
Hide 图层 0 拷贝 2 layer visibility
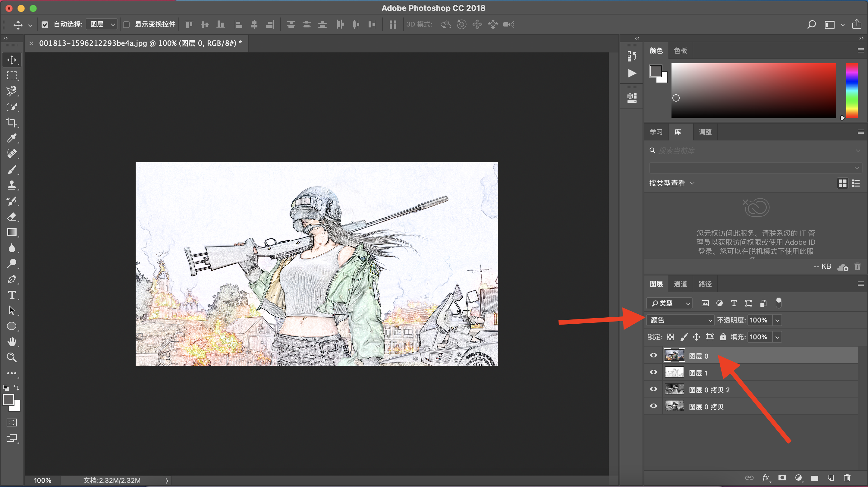653,389
